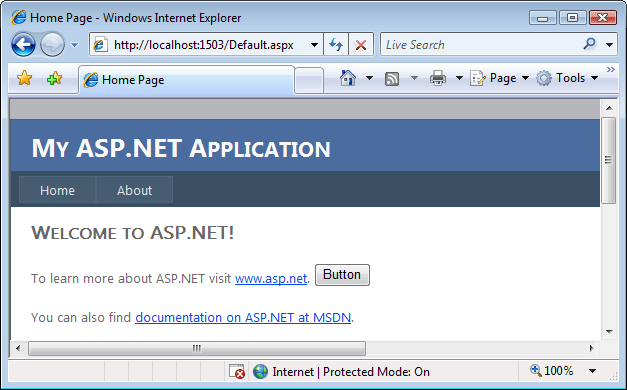Expand the zoom level dropdown arrow
Image resolution: width=627 pixels, height=390 pixels.
593,371
